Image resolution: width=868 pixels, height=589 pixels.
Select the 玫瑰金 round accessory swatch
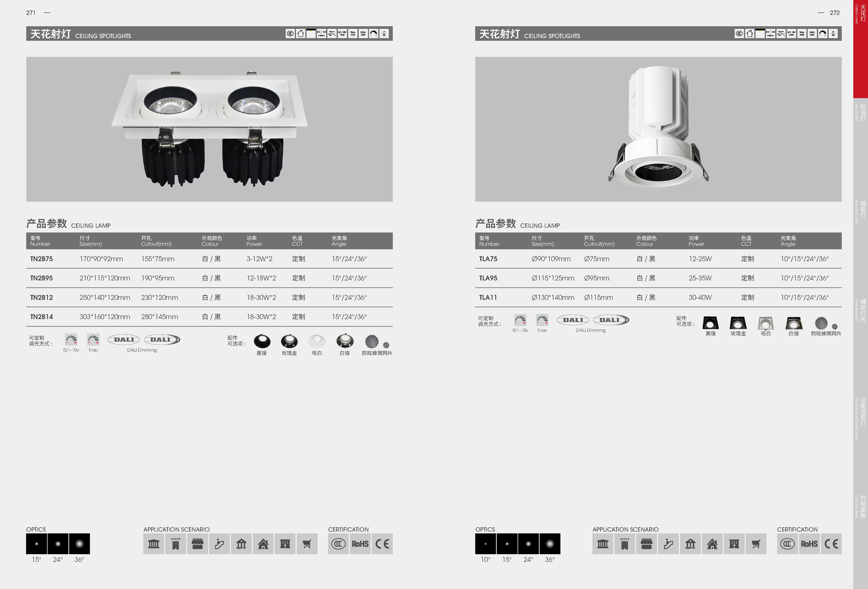tap(289, 341)
